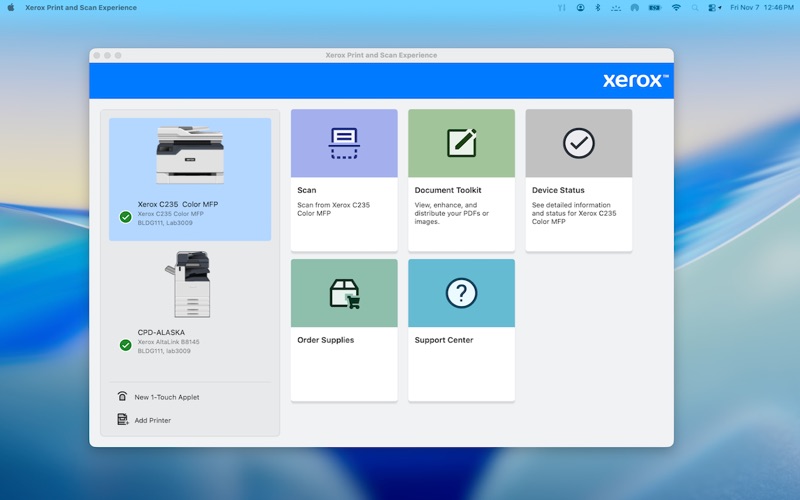Open the Order Supplies box icon
This screenshot has height=500, width=800.
point(344,293)
